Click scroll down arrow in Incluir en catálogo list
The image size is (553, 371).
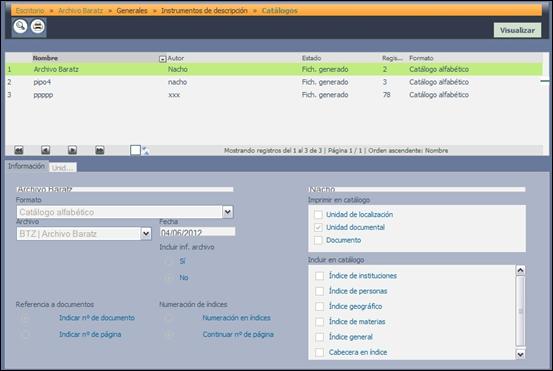tap(520, 354)
